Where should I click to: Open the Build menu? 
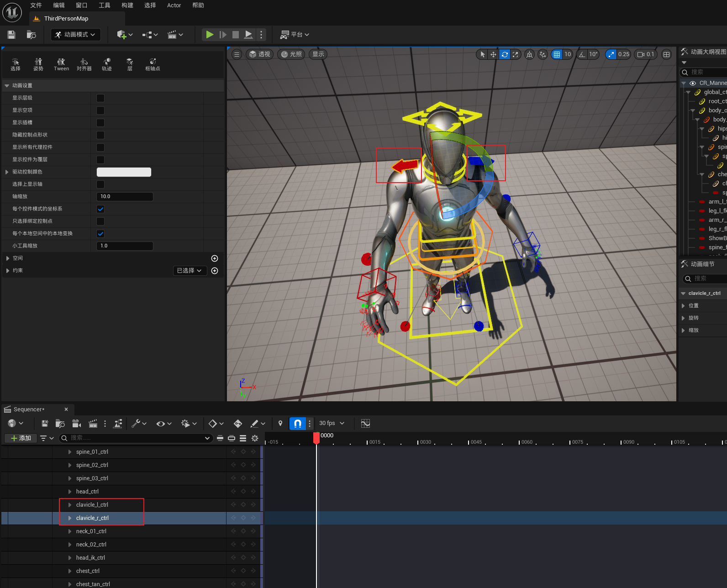[x=127, y=5]
